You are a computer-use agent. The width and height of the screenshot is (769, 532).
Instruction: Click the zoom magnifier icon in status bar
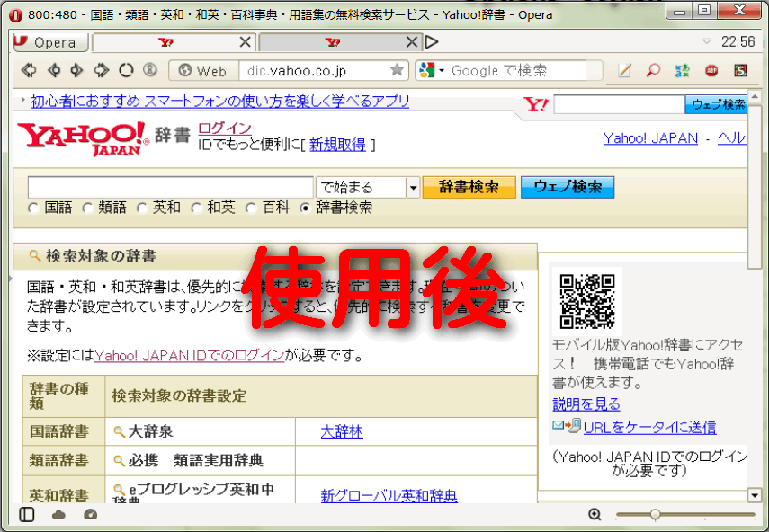click(595, 514)
